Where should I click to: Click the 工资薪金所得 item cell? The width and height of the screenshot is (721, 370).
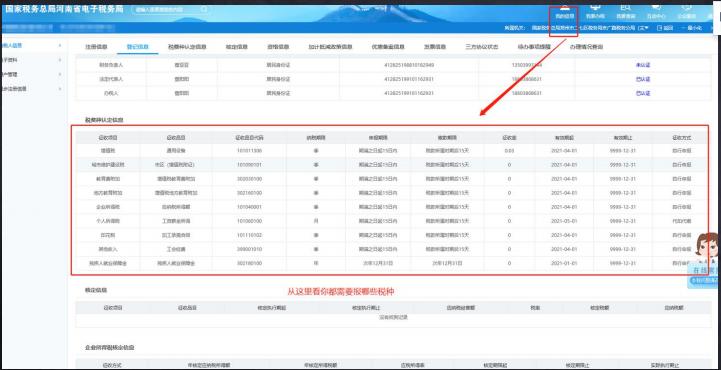(176, 221)
